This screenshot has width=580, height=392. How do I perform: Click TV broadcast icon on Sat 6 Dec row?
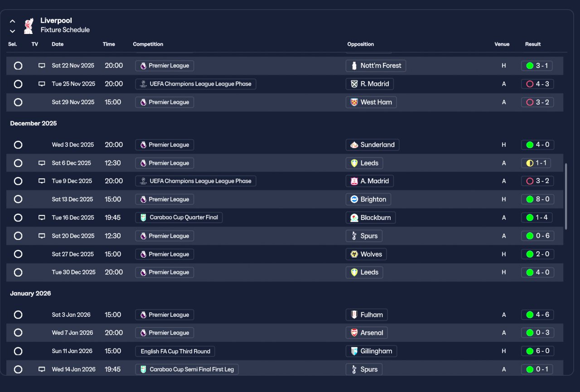[x=42, y=163]
